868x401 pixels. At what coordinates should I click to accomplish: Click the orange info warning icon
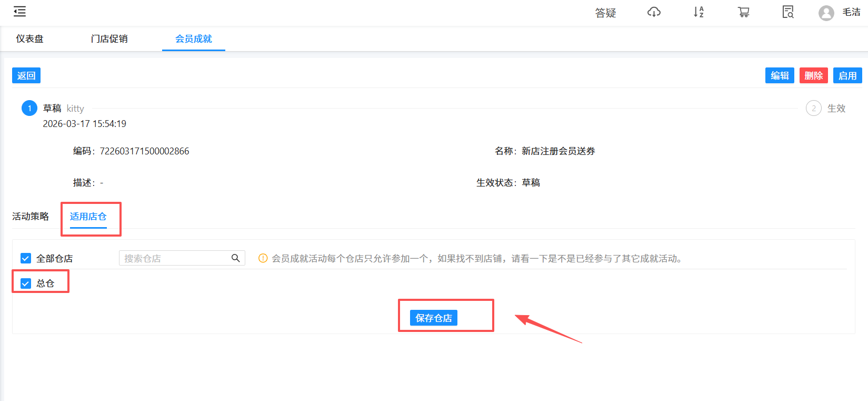coord(263,258)
